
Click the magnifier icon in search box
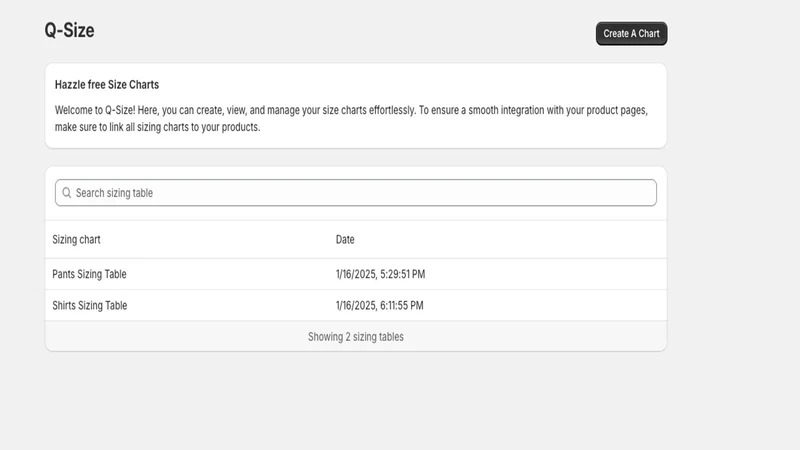pyautogui.click(x=66, y=193)
